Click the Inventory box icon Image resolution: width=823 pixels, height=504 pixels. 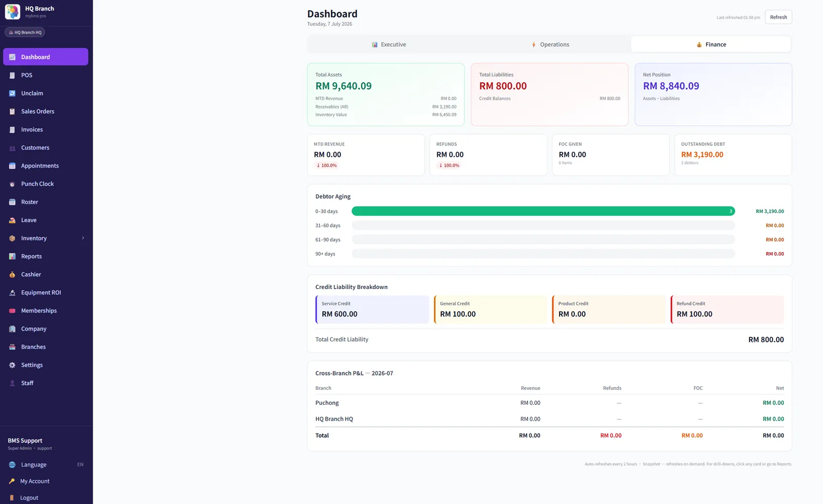pos(12,238)
